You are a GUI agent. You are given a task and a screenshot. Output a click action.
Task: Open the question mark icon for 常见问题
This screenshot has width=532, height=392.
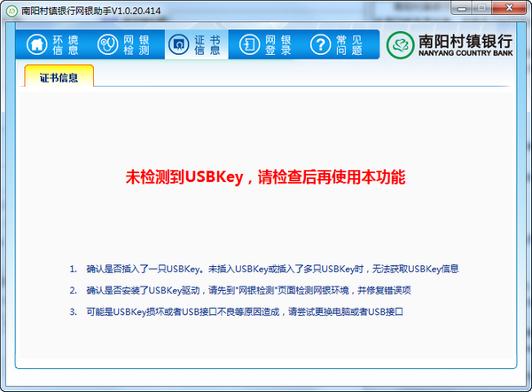point(320,44)
